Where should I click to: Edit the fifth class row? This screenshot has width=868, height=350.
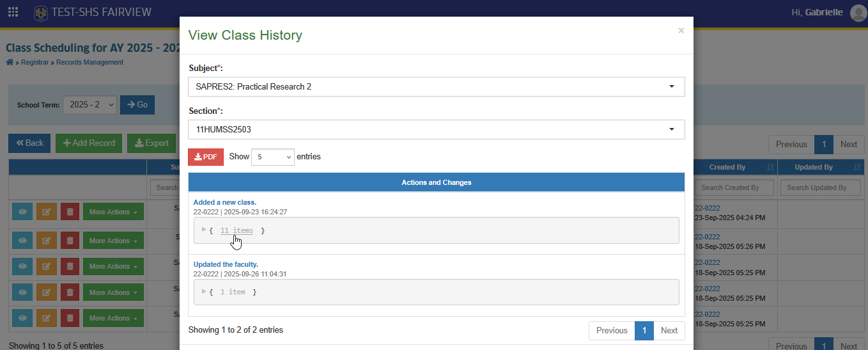(x=46, y=318)
